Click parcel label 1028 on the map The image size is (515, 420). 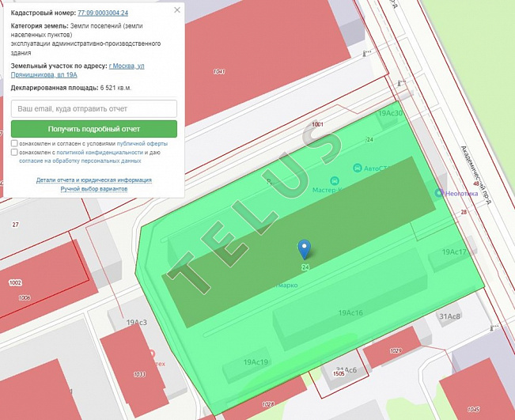coord(268,404)
